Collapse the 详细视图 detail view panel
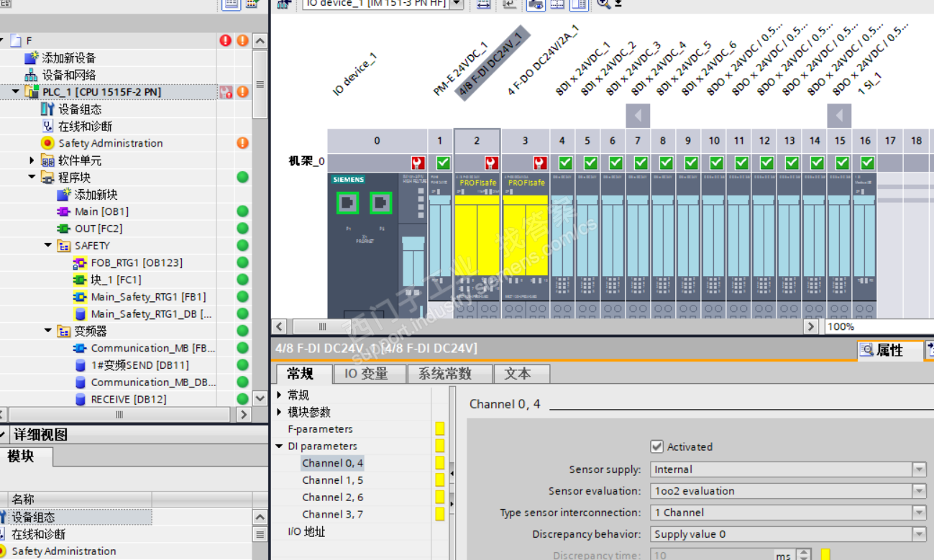The height and width of the screenshot is (560, 934). (4, 434)
